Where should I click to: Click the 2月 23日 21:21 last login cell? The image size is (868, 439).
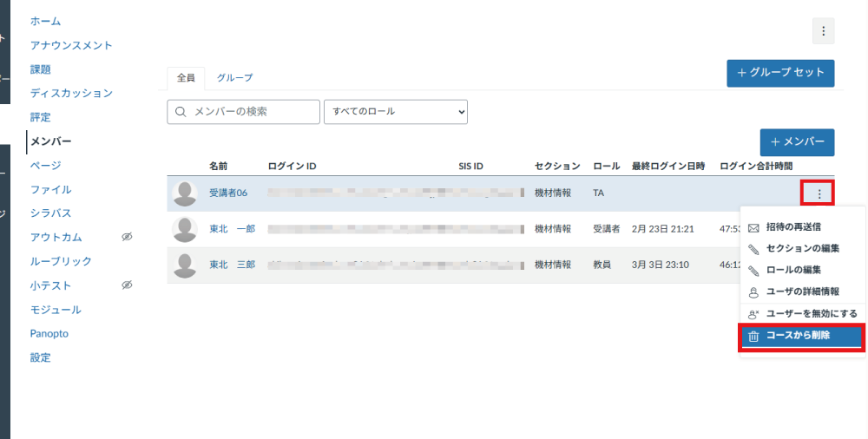[x=662, y=229]
